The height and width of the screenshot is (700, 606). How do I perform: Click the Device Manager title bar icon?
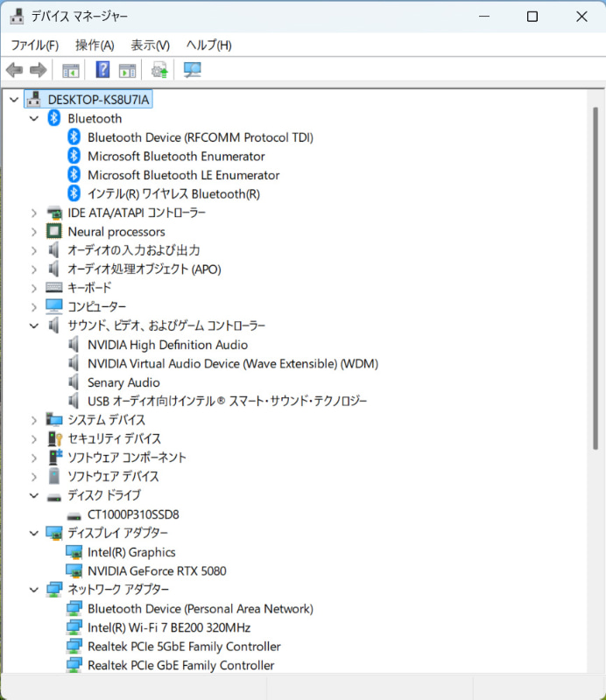(x=17, y=17)
